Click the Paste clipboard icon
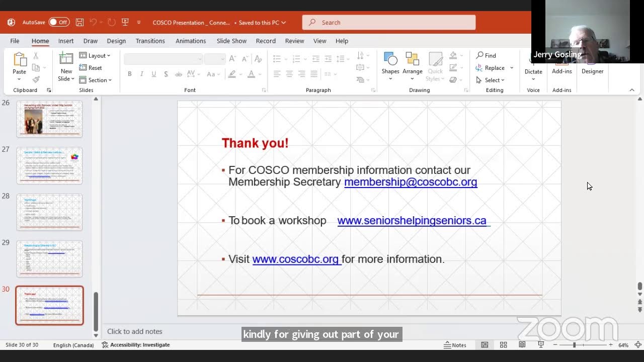Screen dimensions: 644x362 [x=19, y=60]
